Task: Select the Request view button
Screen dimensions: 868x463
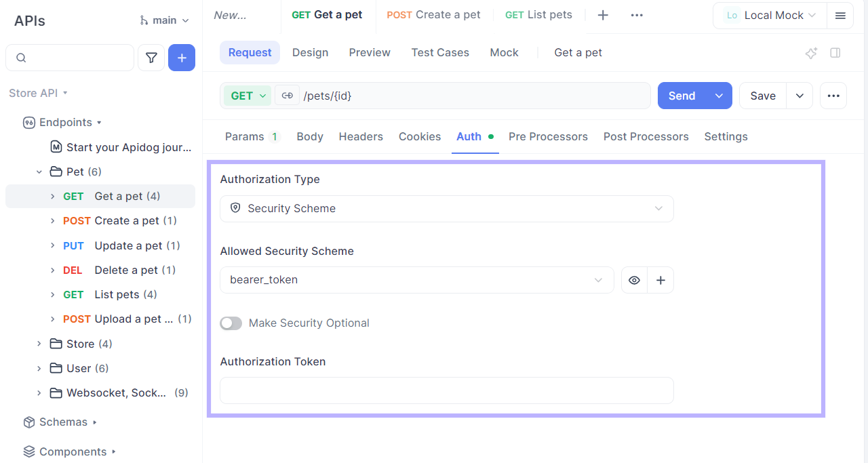Action: pyautogui.click(x=250, y=53)
